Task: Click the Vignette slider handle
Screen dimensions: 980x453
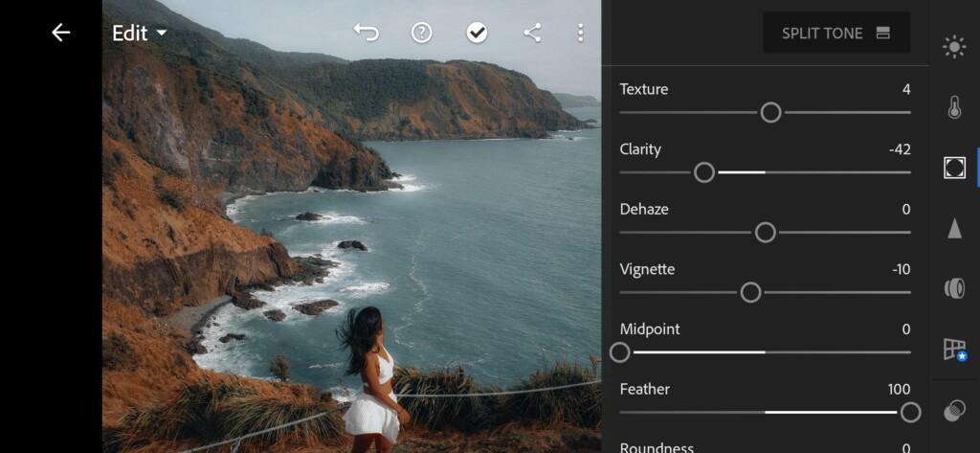Action: coord(750,292)
